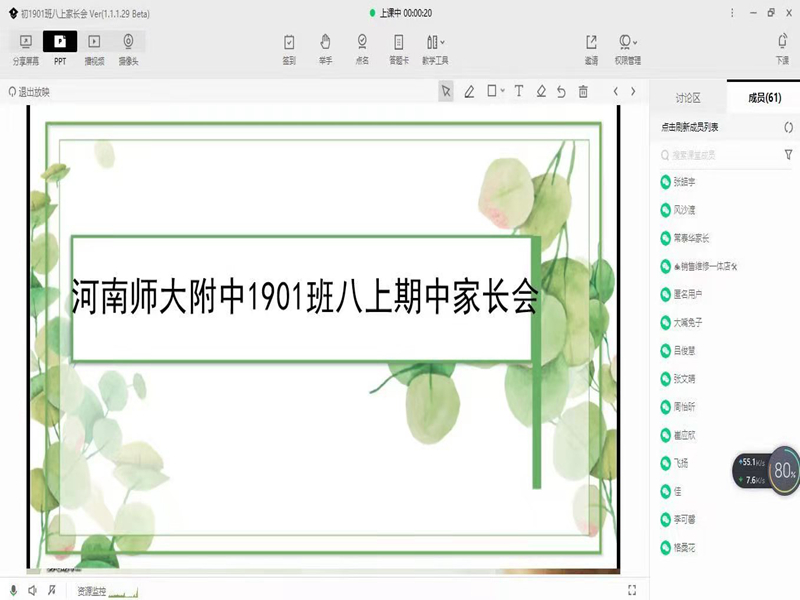Screen dimensions: 800x600
Task: Expand the 权限管理 permissions menu
Action: (x=628, y=48)
